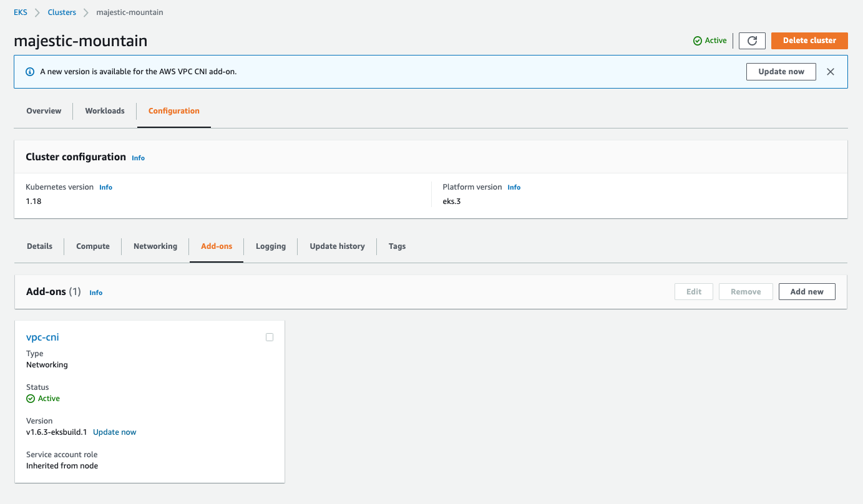Dismiss the add-on version notification banner

[x=831, y=71]
